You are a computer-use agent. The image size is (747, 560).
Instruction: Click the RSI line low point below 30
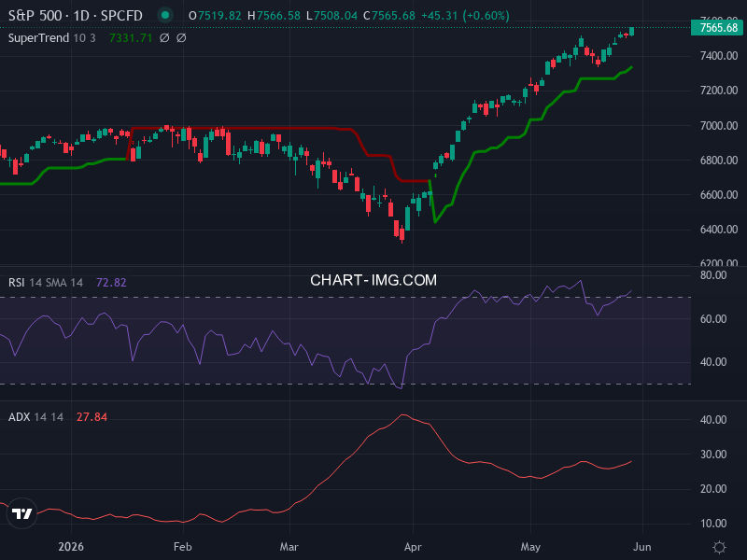pyautogui.click(x=401, y=388)
